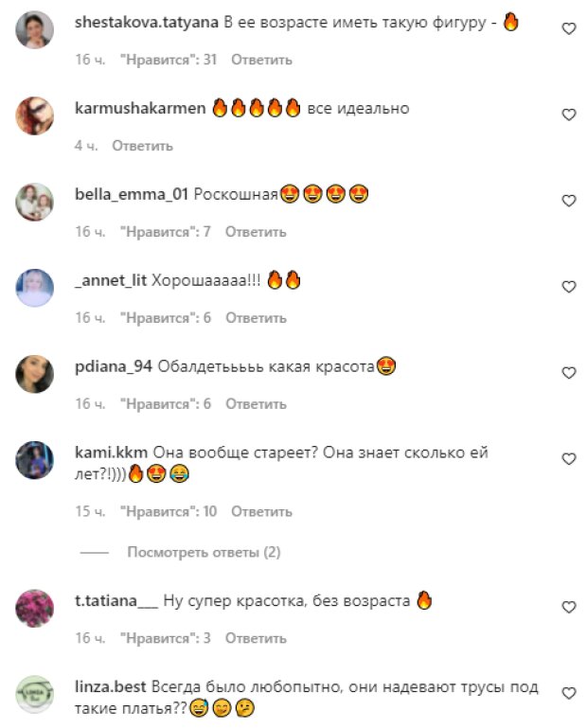Like karmushakarmen's comment with heart icon
587x728 pixels.
pyautogui.click(x=569, y=115)
